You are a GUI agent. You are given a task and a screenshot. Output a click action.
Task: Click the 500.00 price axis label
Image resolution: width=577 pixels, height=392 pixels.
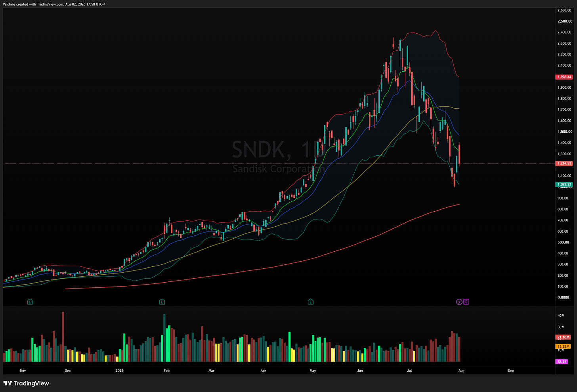[x=563, y=242]
